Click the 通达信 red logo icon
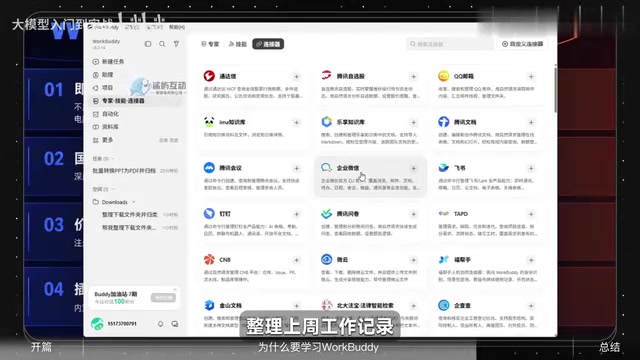Image resolution: width=640 pixels, height=360 pixels. [209, 76]
